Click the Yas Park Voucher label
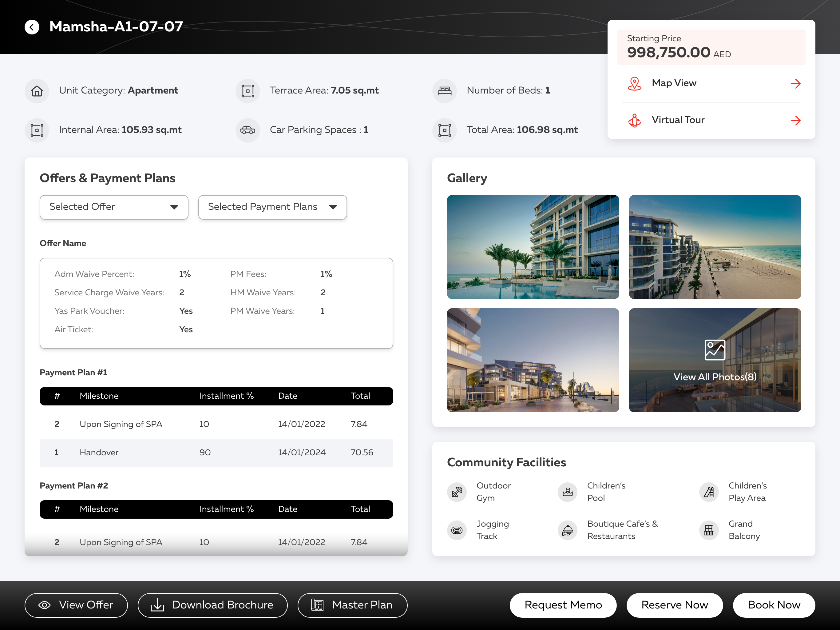The height and width of the screenshot is (630, 840). tap(89, 311)
